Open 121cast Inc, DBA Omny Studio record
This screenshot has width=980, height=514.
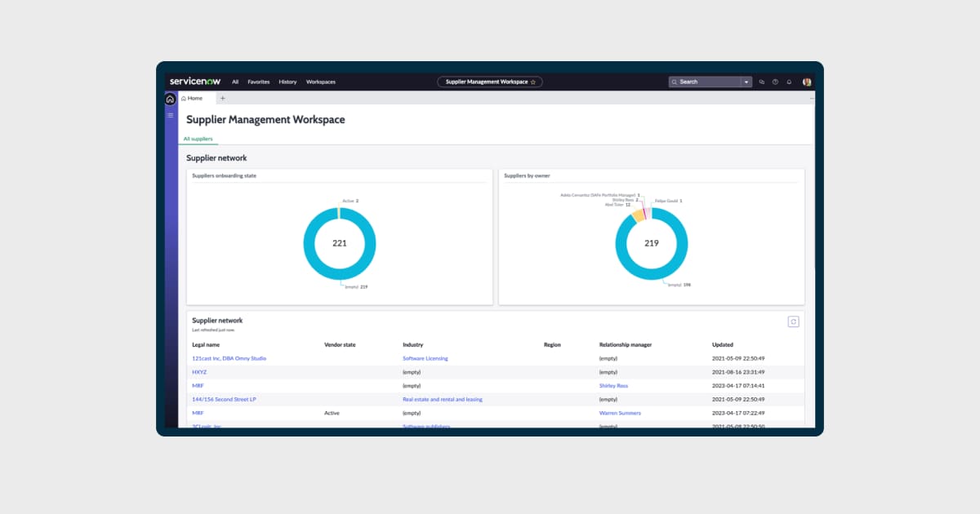click(x=229, y=358)
